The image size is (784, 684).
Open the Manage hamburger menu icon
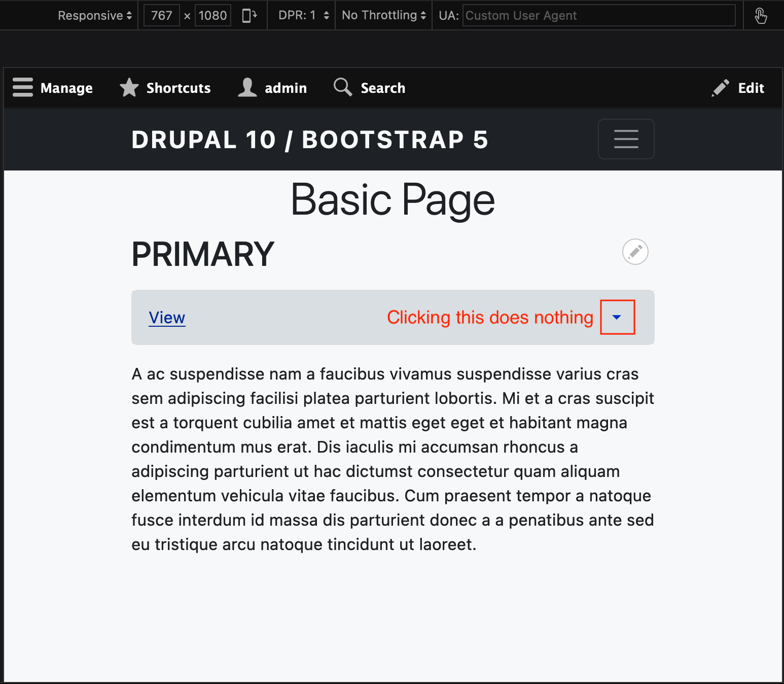[x=22, y=87]
